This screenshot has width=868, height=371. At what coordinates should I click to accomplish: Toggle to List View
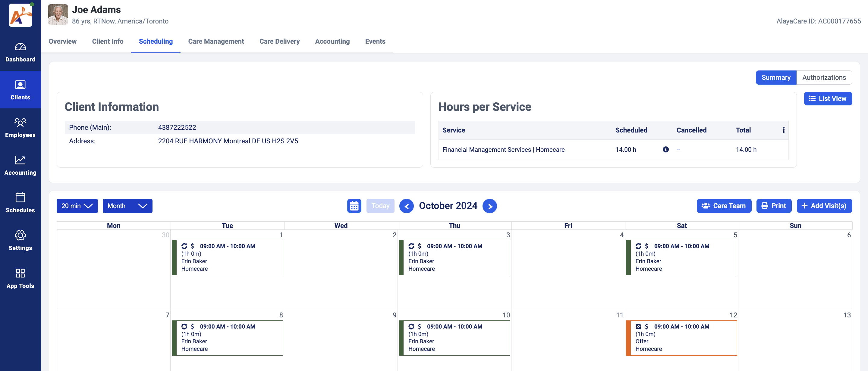(828, 99)
